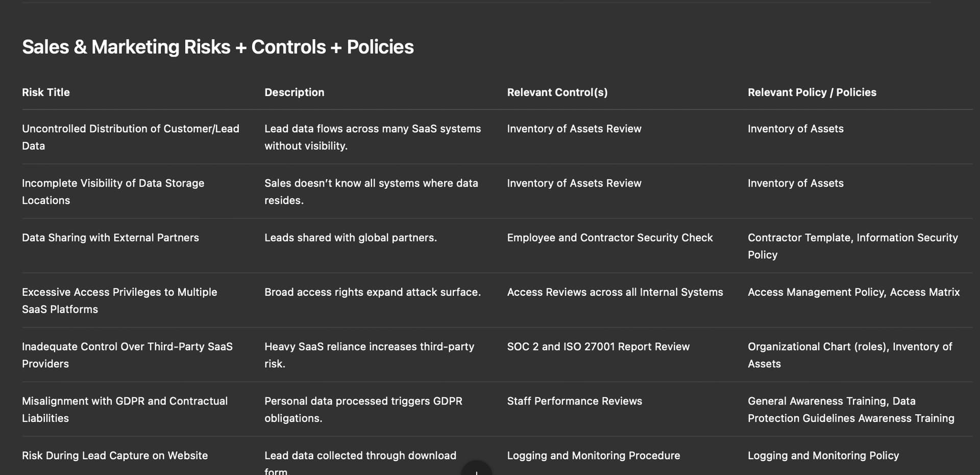The height and width of the screenshot is (475, 980).
Task: Select the Description column header
Action: (x=294, y=92)
